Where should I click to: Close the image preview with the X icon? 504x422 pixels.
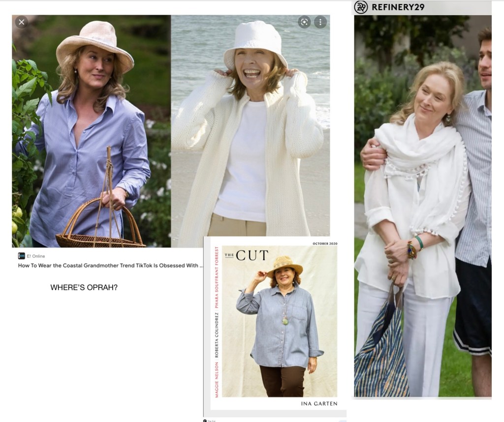tap(21, 22)
